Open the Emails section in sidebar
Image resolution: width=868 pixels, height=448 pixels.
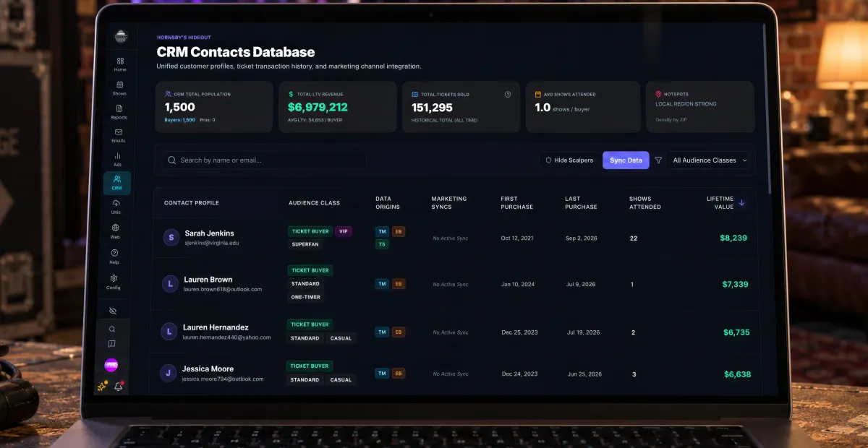pos(118,136)
